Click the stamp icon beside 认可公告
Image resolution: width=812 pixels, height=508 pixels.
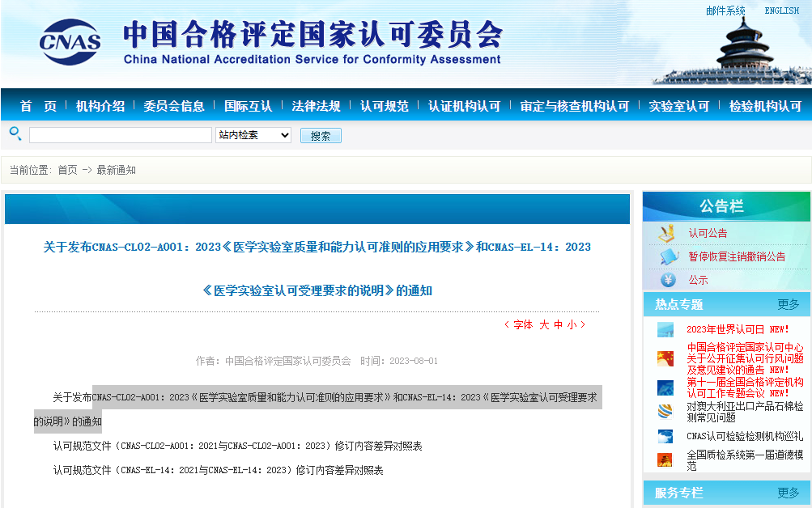tap(666, 233)
